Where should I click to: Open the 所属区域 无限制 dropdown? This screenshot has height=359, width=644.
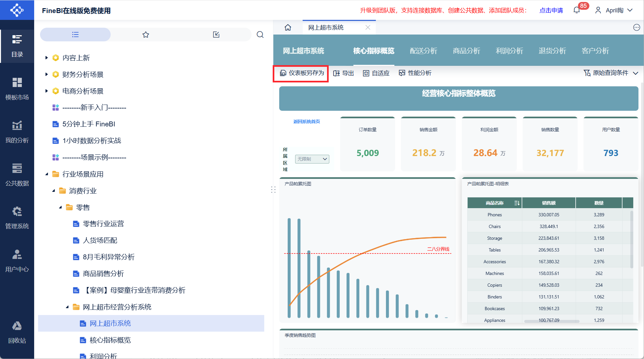click(312, 159)
